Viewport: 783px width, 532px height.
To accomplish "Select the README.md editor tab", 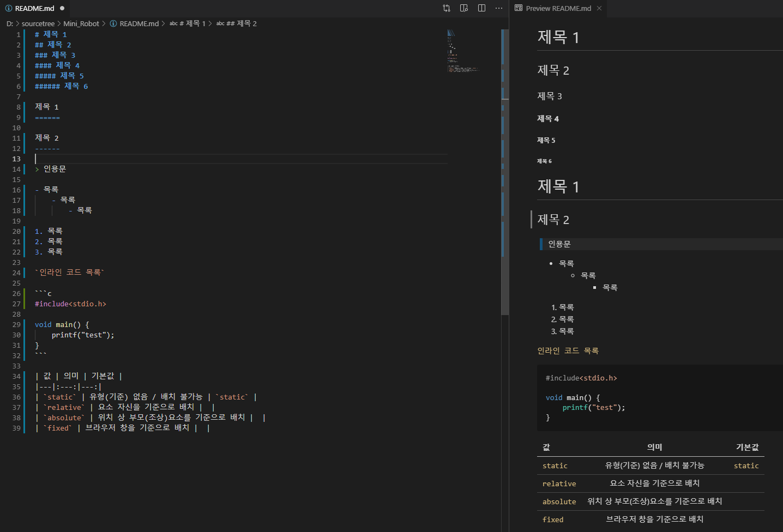I will tap(35, 8).
